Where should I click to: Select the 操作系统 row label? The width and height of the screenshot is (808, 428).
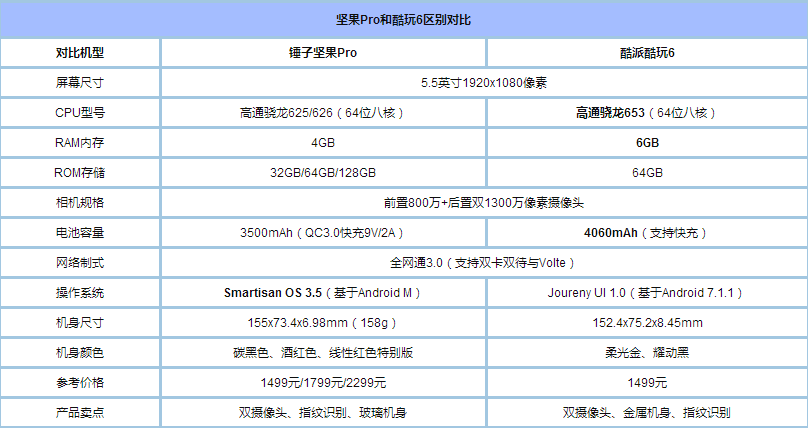pos(80,293)
